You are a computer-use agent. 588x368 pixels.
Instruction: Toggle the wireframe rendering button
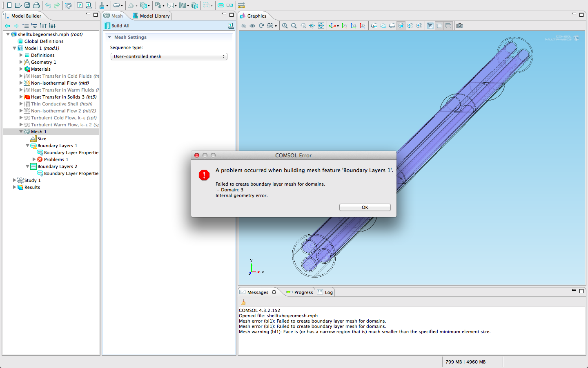click(448, 26)
